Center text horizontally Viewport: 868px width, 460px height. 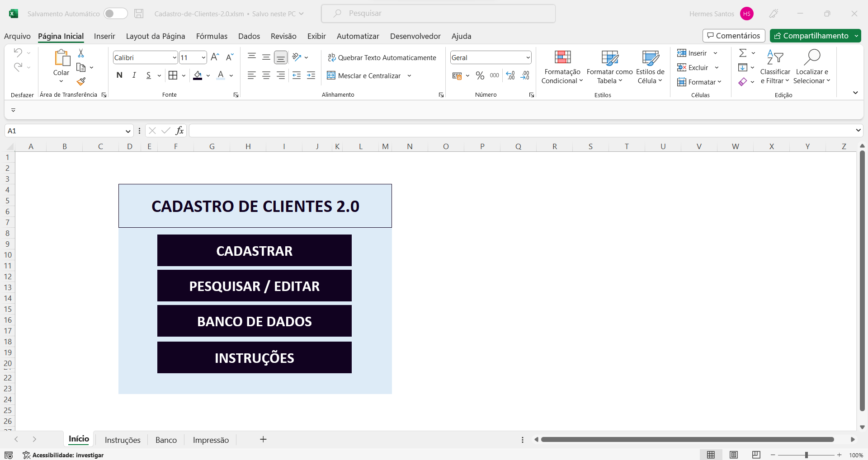(x=266, y=75)
